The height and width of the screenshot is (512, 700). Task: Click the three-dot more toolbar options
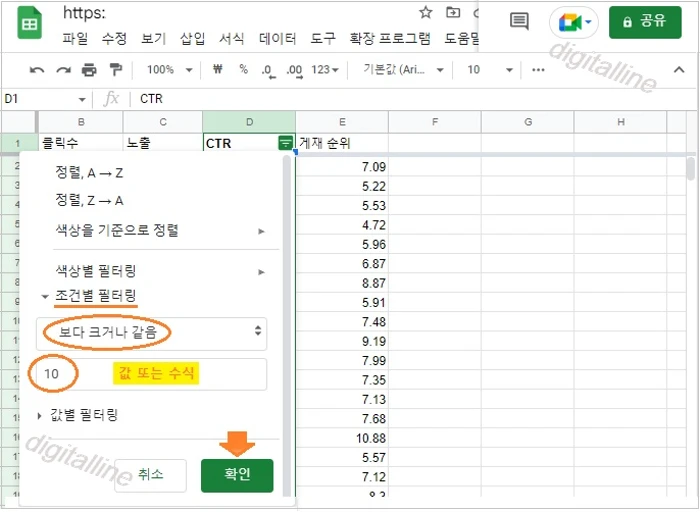coord(538,70)
